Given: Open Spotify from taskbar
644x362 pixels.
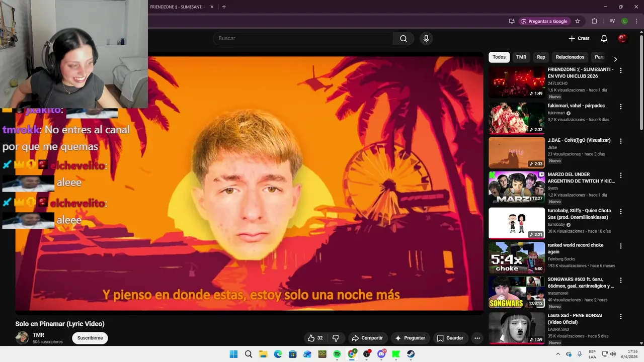Looking at the screenshot, I should (x=337, y=354).
